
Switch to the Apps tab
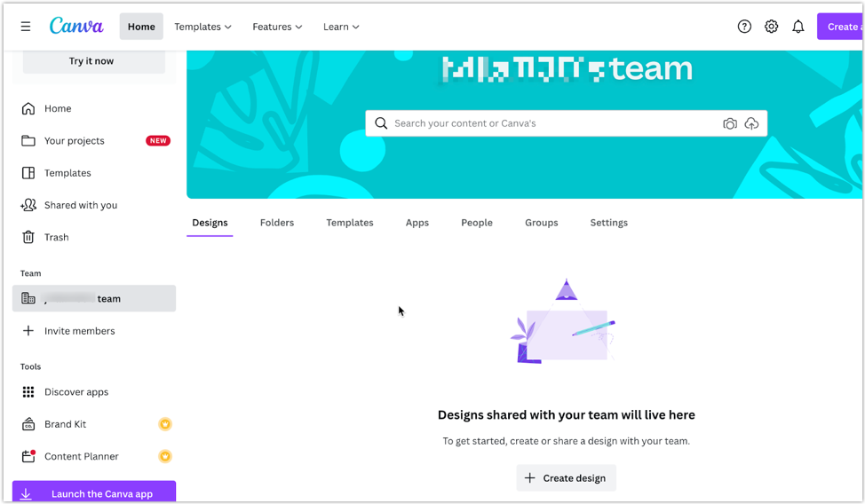coord(417,223)
